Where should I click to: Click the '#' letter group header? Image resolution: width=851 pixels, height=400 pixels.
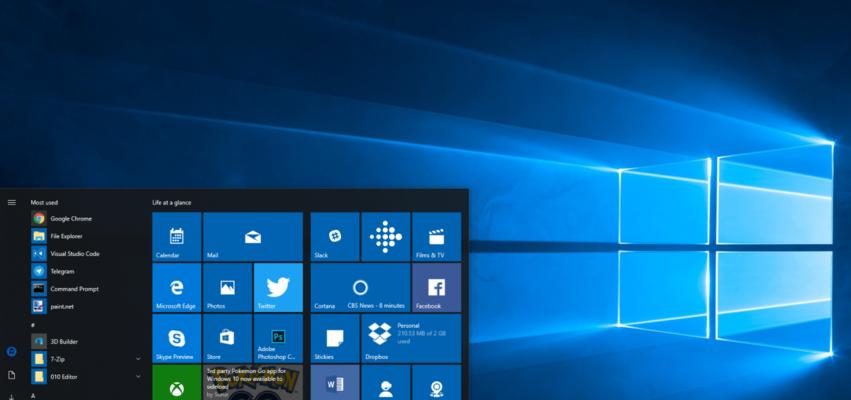tap(33, 325)
